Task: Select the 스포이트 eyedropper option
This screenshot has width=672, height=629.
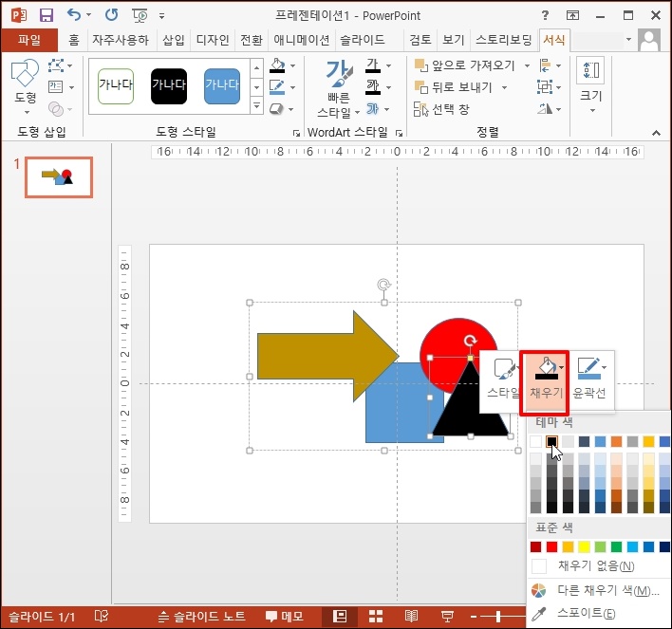Action: point(599,614)
